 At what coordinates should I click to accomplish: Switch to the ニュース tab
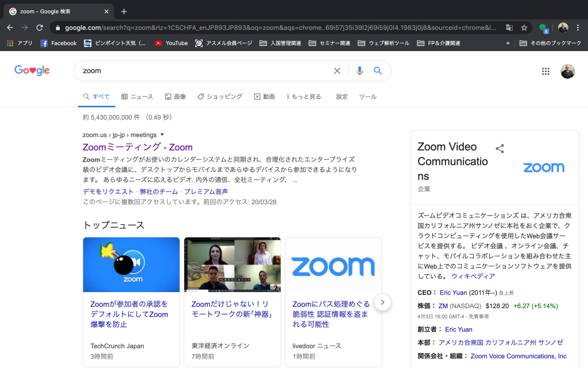tap(137, 97)
